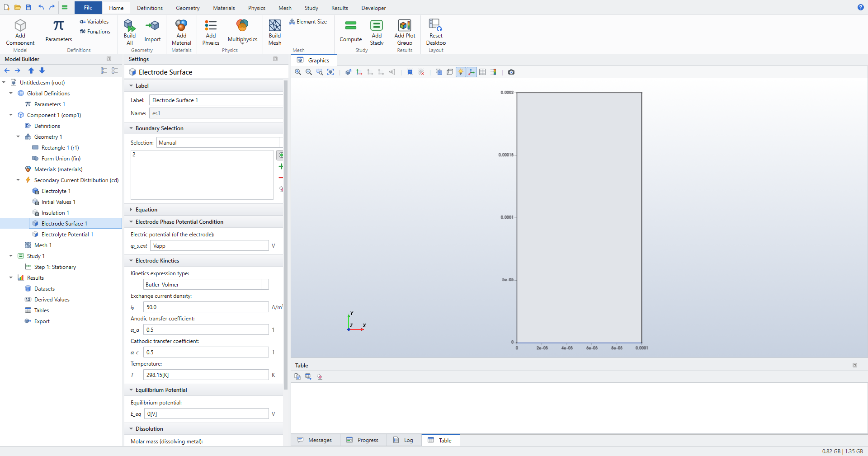Image resolution: width=868 pixels, height=456 pixels.
Task: Toggle transparency in Graphics toolbar
Action: click(439, 72)
